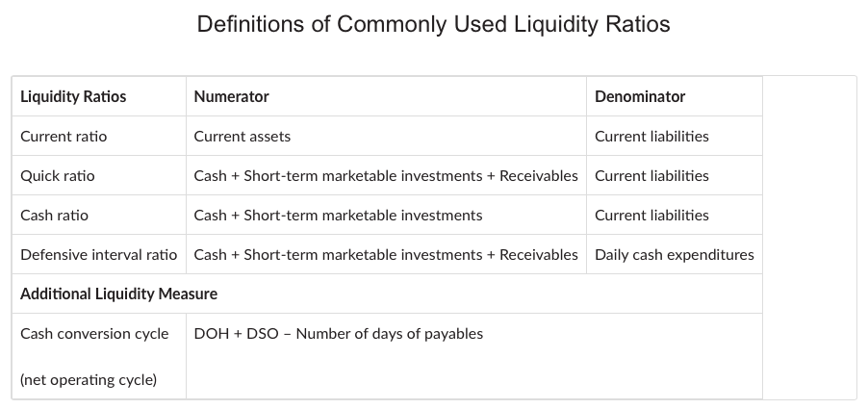The width and height of the screenshot is (868, 409).
Task: Select the 'Quick ratio' row label
Action: tap(58, 176)
